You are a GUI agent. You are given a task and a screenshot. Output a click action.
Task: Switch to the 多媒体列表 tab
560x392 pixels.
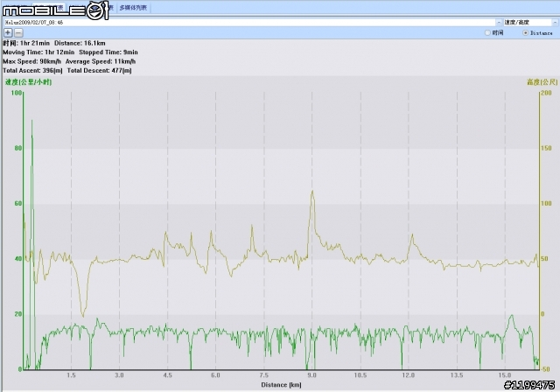click(133, 8)
